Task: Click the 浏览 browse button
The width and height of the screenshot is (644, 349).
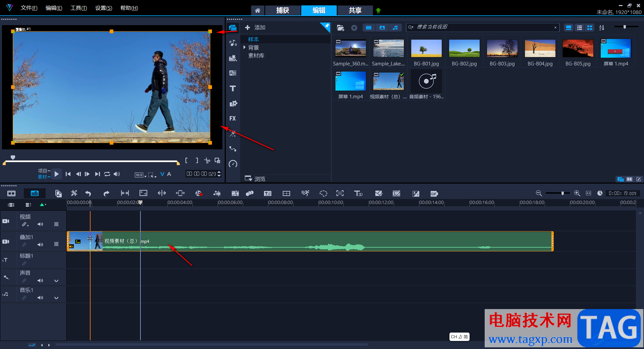Action: point(255,179)
